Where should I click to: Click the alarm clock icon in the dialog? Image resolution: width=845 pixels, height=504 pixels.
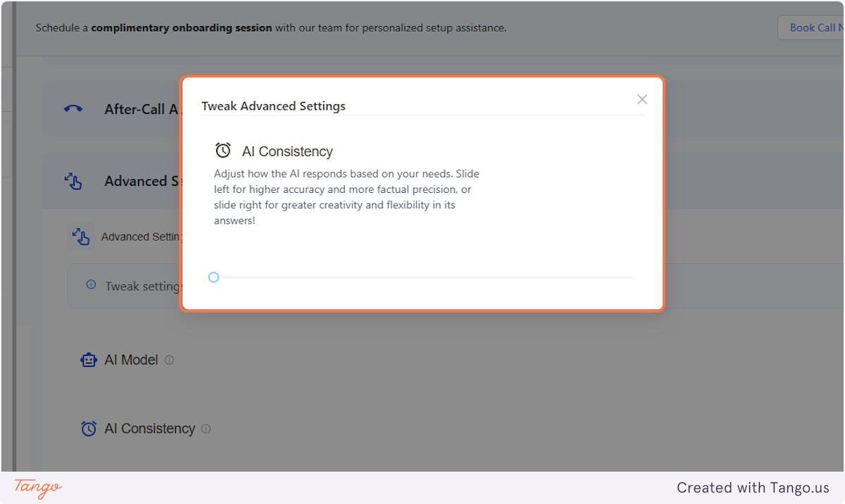223,149
